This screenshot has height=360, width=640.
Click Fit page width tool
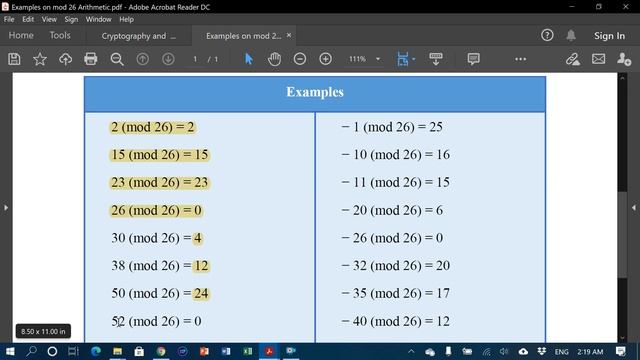pyautogui.click(x=402, y=59)
